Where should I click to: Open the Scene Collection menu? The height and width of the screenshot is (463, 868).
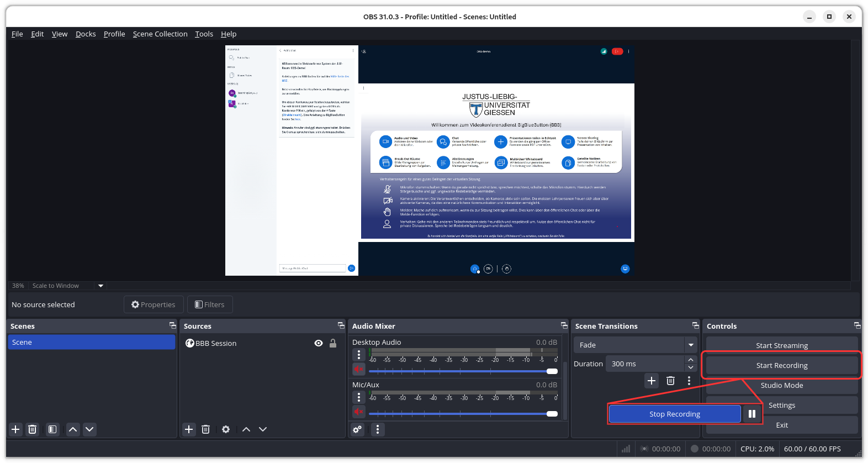click(160, 34)
